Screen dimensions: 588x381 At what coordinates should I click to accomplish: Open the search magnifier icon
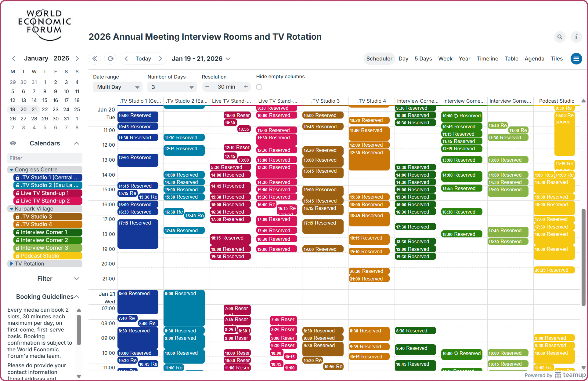(560, 37)
